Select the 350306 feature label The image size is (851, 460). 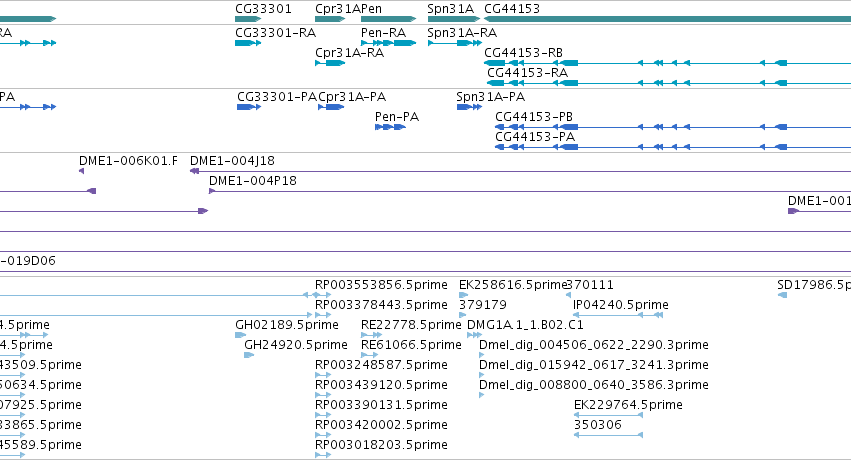click(598, 425)
